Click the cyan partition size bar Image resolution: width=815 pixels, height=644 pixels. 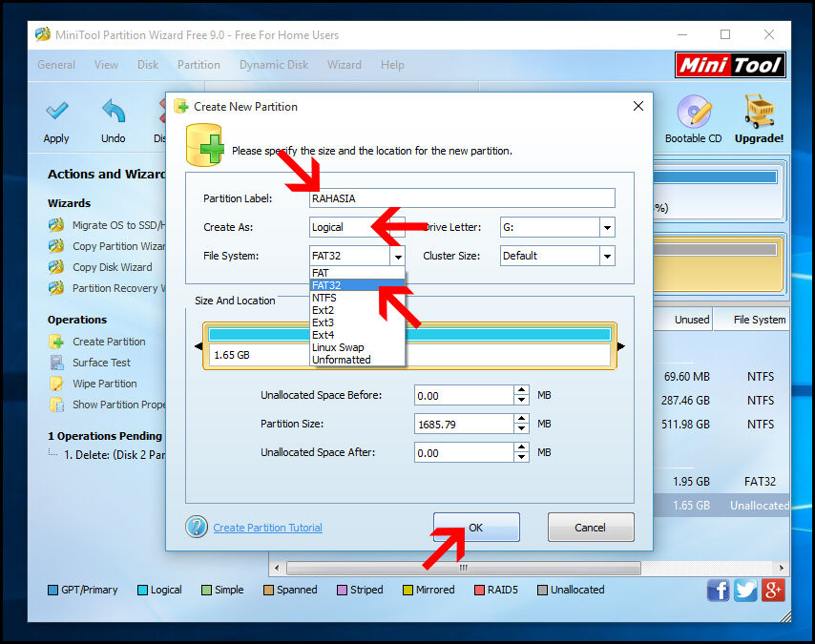tap(409, 334)
